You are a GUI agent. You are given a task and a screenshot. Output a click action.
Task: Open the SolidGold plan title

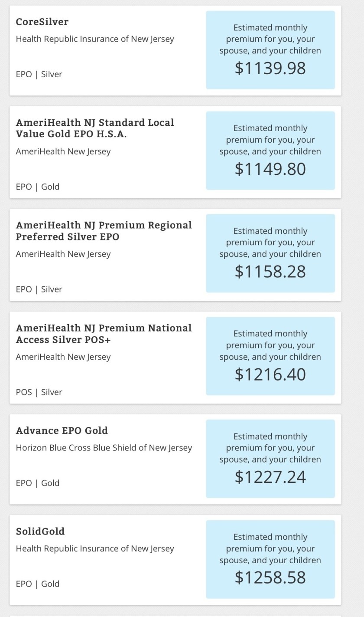click(40, 531)
